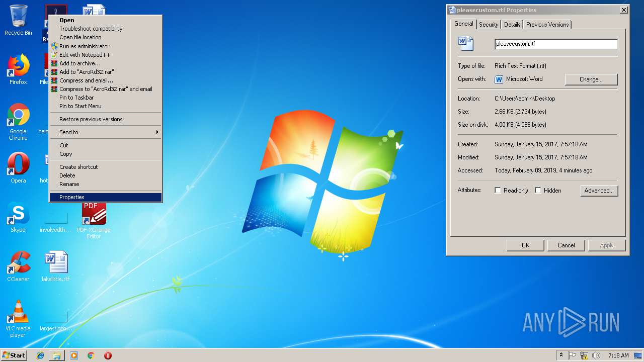Open Advanced... attributes dialog
This screenshot has width=644, height=362.
pos(599,191)
